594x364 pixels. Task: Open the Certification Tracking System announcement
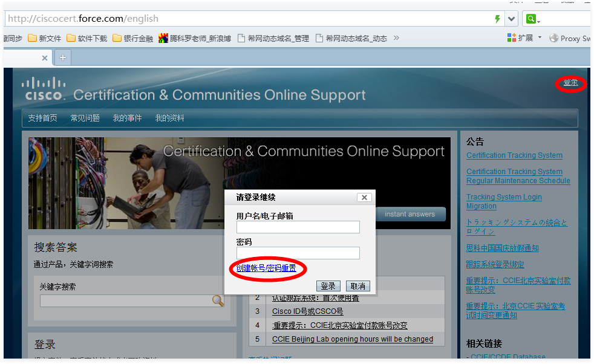pyautogui.click(x=514, y=155)
